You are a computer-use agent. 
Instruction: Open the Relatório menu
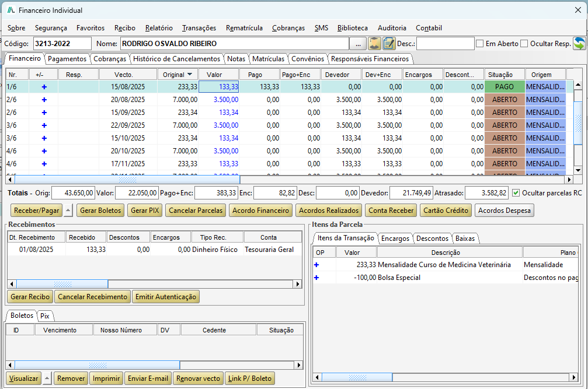(159, 28)
